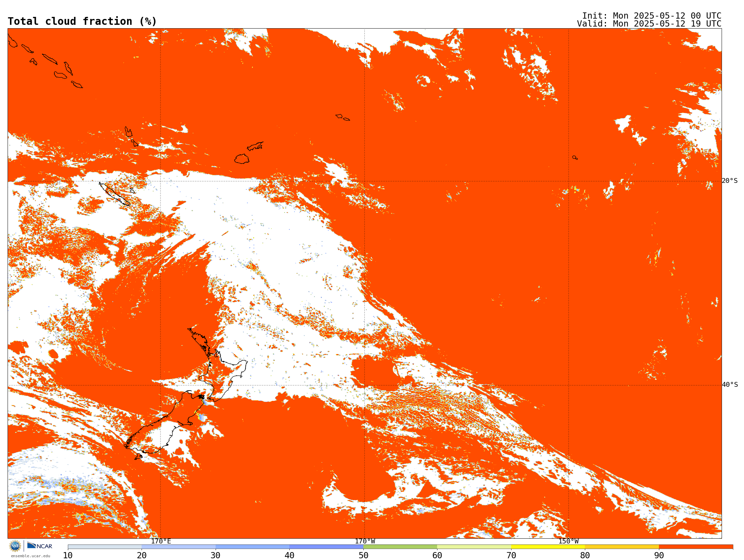Click the 170°E longitude label

point(161,541)
